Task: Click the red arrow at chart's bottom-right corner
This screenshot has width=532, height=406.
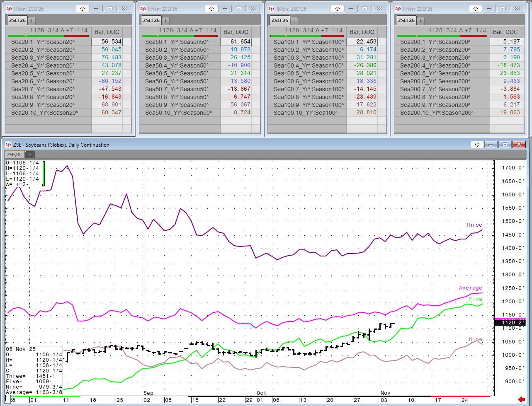Action: tap(521, 400)
